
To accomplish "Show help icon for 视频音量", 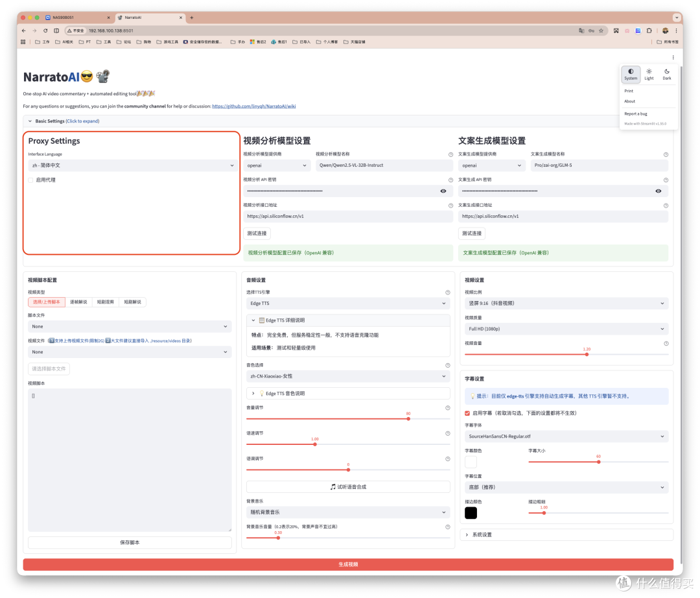I will (x=666, y=344).
